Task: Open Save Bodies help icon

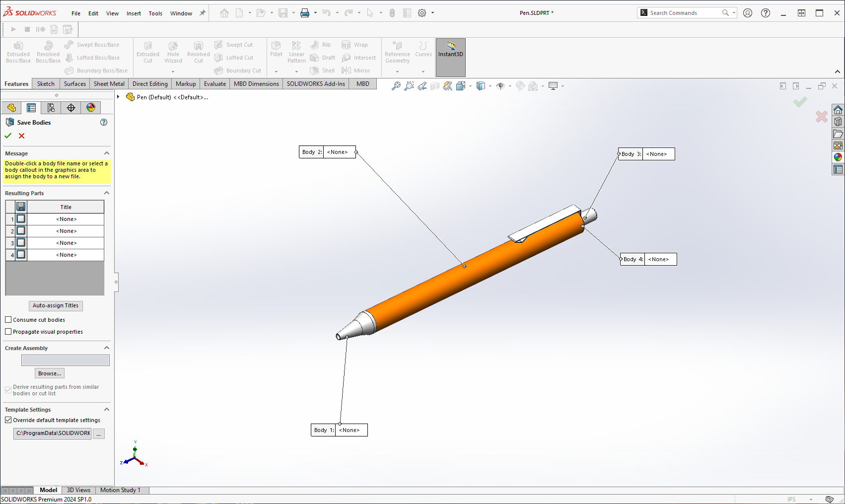Action: point(104,122)
